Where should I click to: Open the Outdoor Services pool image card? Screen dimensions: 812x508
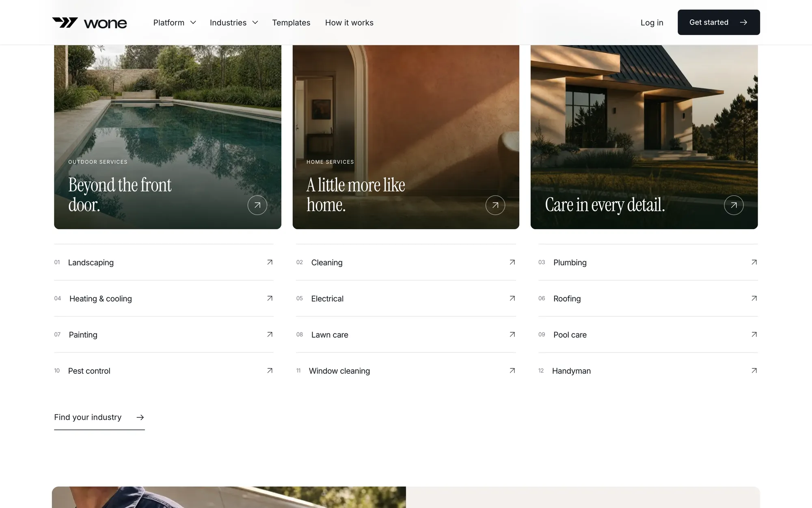click(168, 137)
